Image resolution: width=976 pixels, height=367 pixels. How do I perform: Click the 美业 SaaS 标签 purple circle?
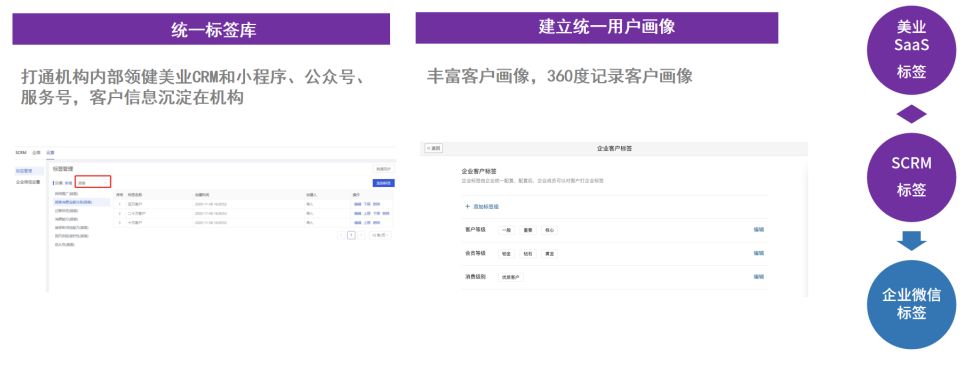(x=911, y=50)
